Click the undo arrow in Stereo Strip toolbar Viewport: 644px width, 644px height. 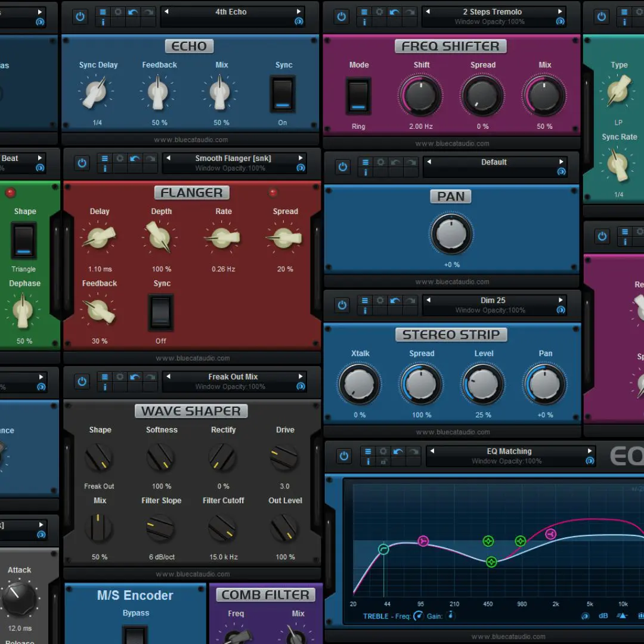pos(395,301)
